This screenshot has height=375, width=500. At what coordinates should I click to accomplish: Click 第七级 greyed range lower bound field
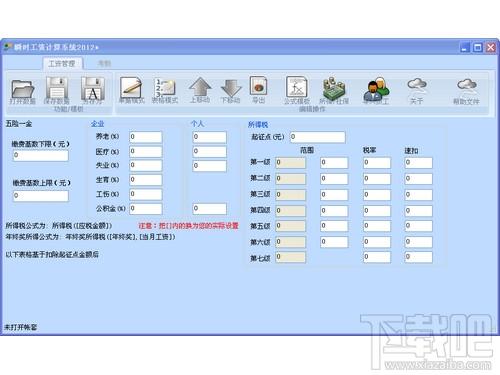pos(290,257)
